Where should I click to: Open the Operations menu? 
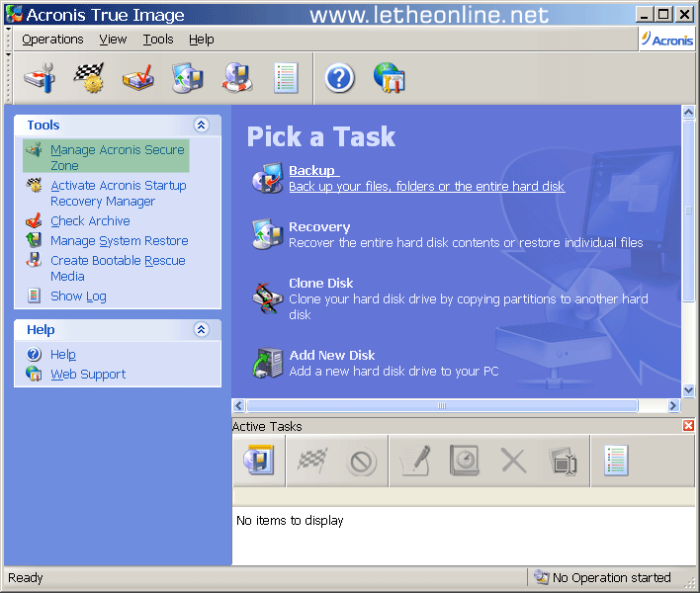(x=52, y=40)
